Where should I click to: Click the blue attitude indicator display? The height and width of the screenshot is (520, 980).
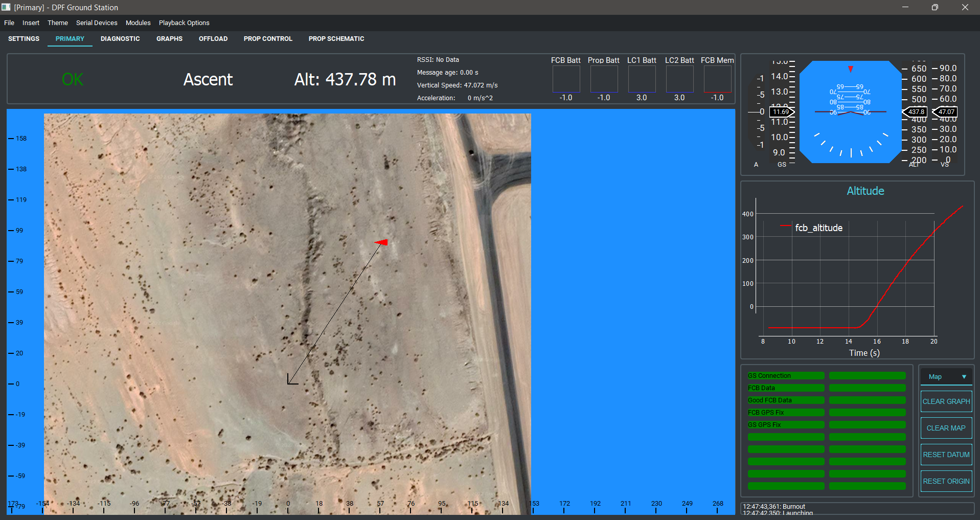(x=851, y=112)
